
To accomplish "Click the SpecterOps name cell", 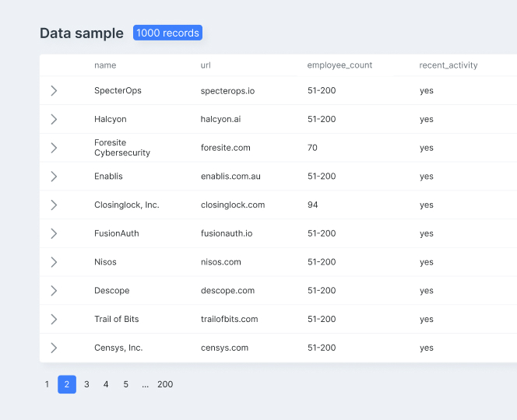I will click(x=118, y=90).
